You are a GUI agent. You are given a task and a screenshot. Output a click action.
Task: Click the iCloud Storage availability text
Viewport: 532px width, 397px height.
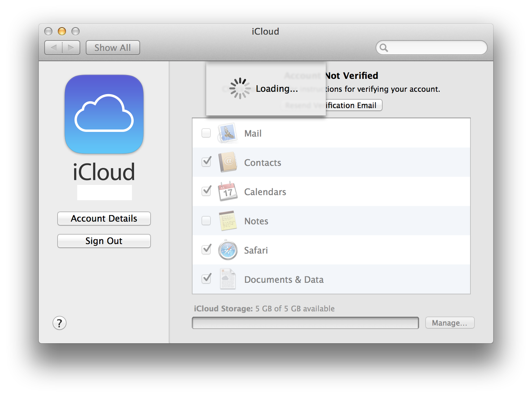(x=264, y=309)
